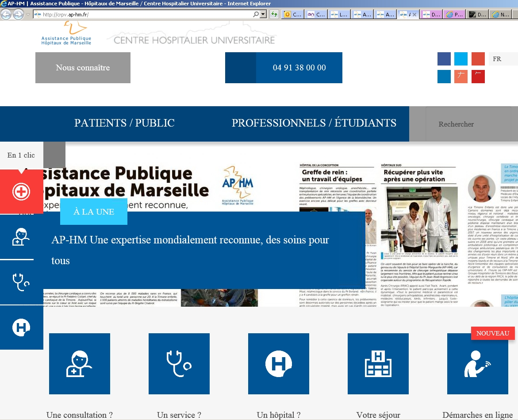Open the 'Une consultation ?' doctor tile
The image size is (518, 420).
80,363
